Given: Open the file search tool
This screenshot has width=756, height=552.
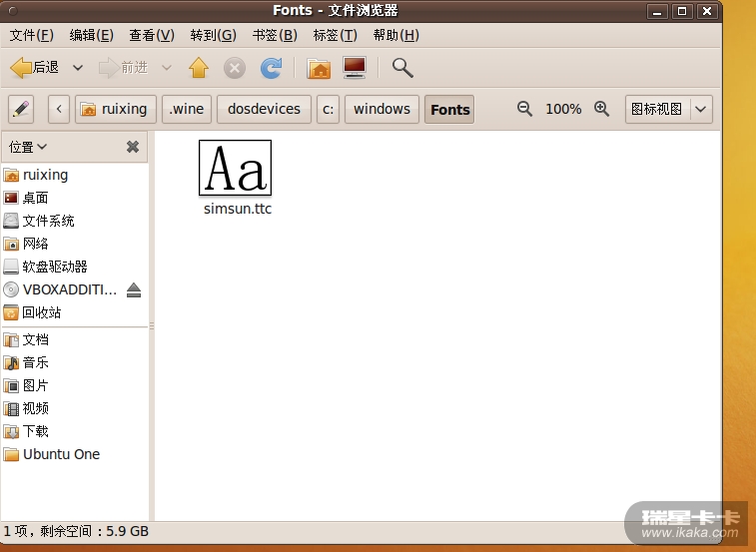Looking at the screenshot, I should (x=401, y=68).
